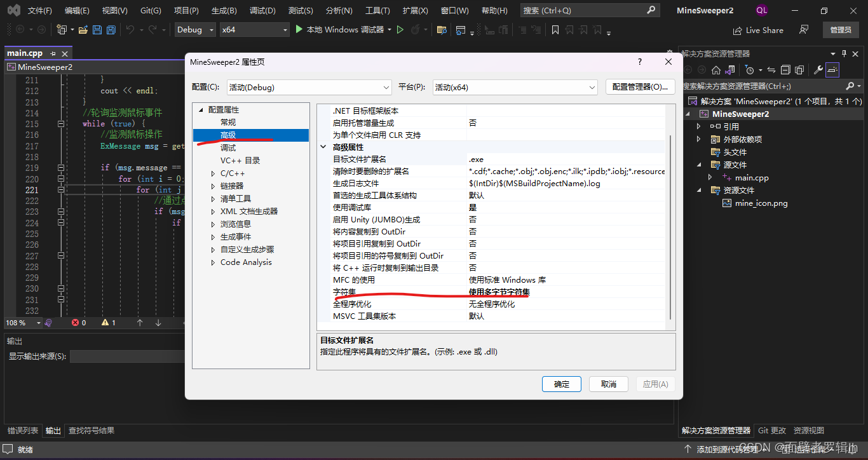Click the New Project toolbar icon

coord(61,30)
